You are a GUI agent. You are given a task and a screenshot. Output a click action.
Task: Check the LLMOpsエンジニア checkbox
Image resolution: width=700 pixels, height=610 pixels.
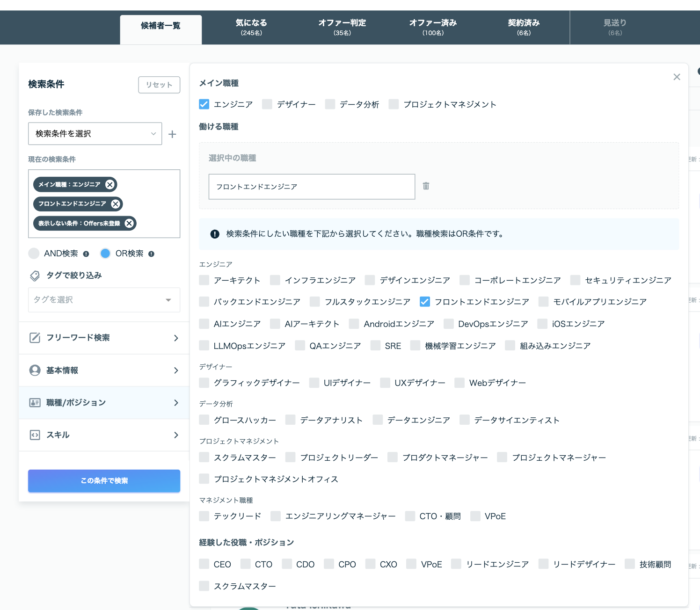(204, 346)
